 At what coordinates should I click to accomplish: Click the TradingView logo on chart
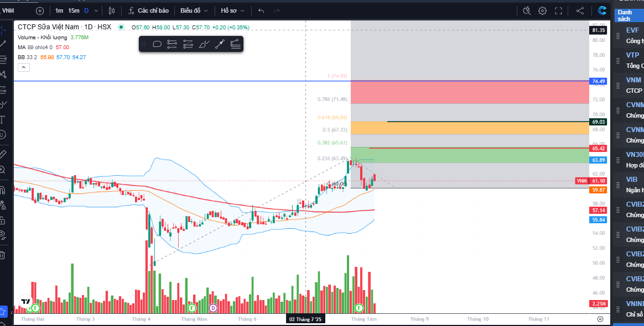[26, 301]
